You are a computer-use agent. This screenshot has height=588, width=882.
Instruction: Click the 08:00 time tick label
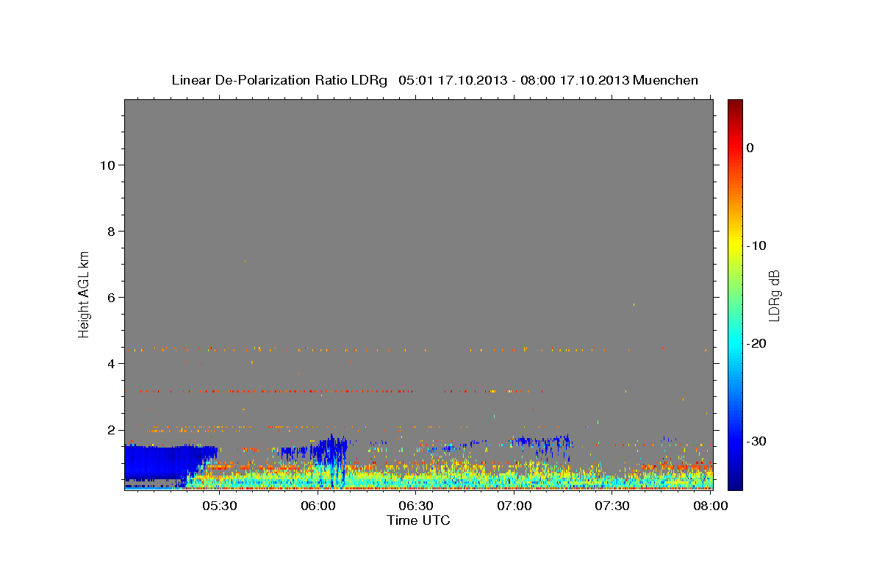coord(711,506)
